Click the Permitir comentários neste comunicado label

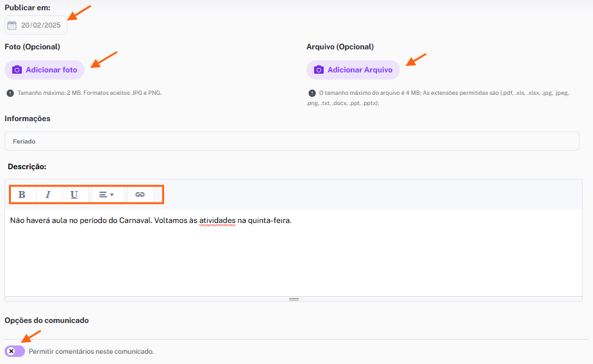click(x=91, y=352)
